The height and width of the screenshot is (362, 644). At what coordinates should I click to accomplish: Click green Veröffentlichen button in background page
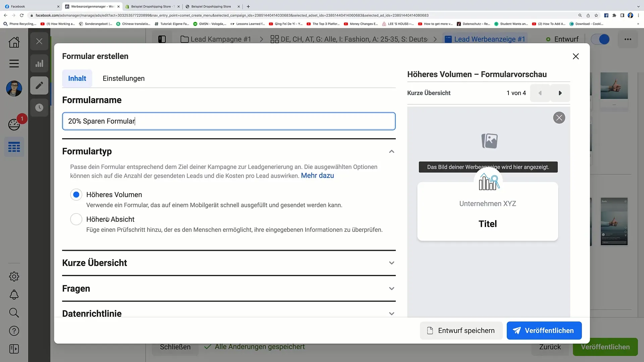(x=605, y=347)
